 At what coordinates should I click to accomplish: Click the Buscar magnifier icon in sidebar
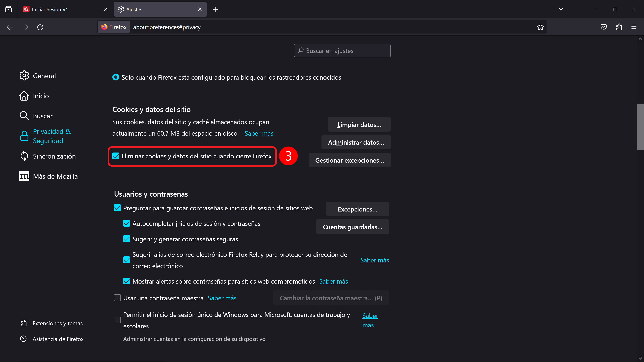point(24,116)
